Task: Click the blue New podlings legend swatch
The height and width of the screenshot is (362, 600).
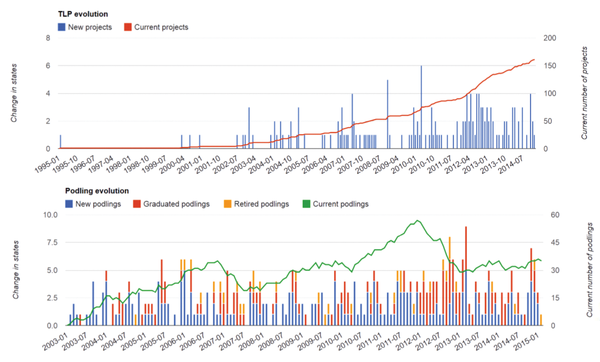Action: [x=69, y=204]
